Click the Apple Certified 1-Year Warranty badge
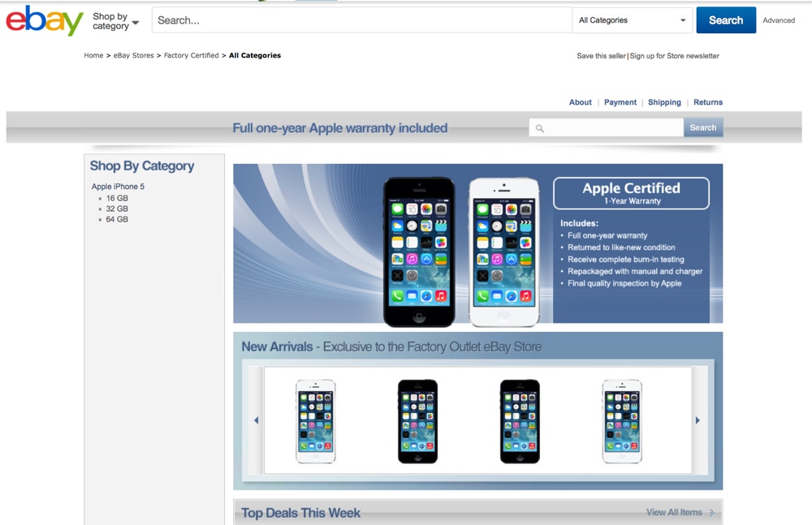 [x=631, y=193]
